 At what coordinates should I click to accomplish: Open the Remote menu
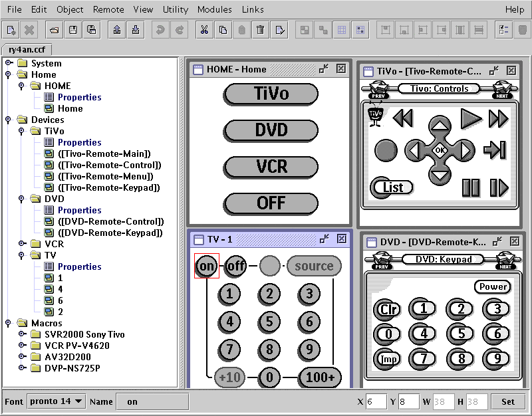(x=108, y=9)
